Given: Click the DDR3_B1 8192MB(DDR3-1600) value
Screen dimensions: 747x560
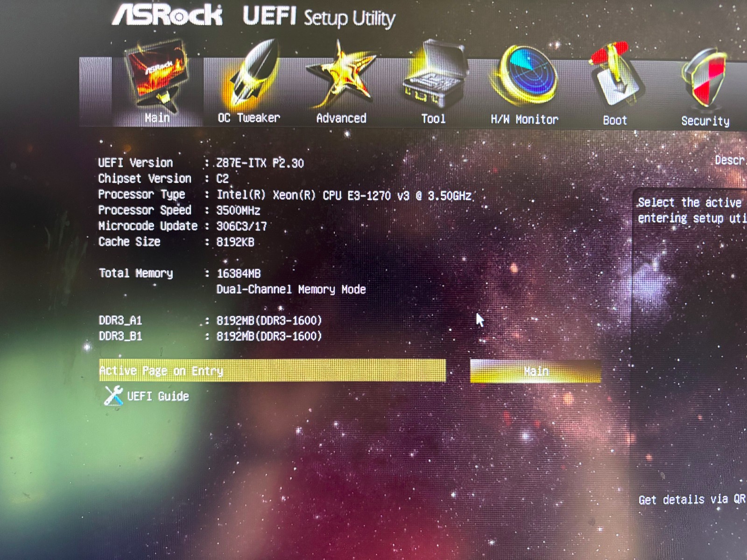Looking at the screenshot, I should click(x=269, y=336).
